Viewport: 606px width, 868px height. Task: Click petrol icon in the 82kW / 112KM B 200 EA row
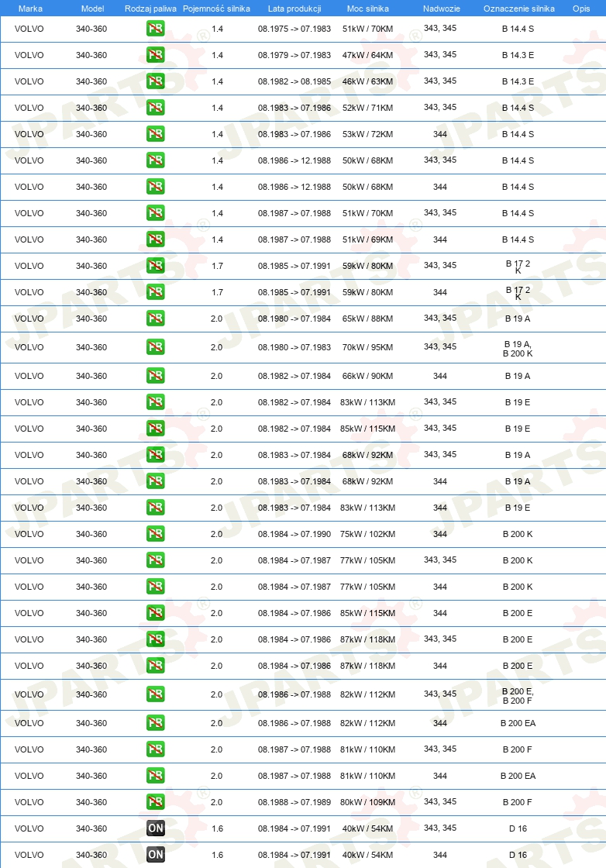coord(156,723)
